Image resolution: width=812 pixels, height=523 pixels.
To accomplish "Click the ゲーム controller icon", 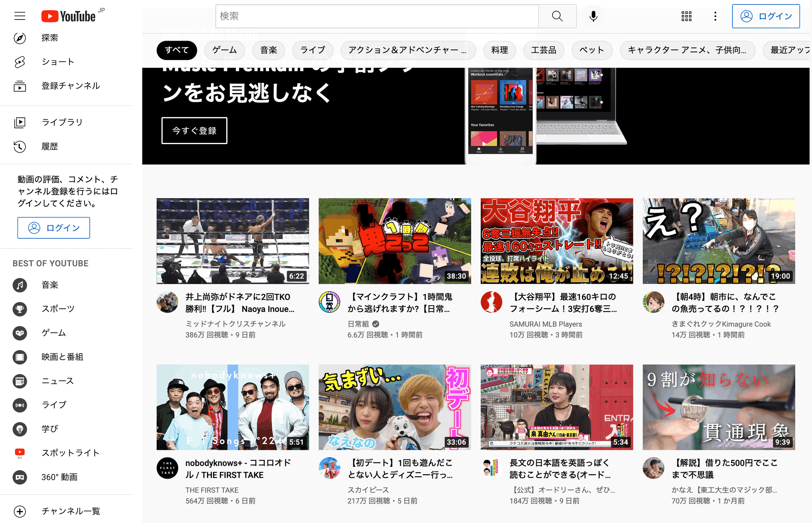I will 20,333.
